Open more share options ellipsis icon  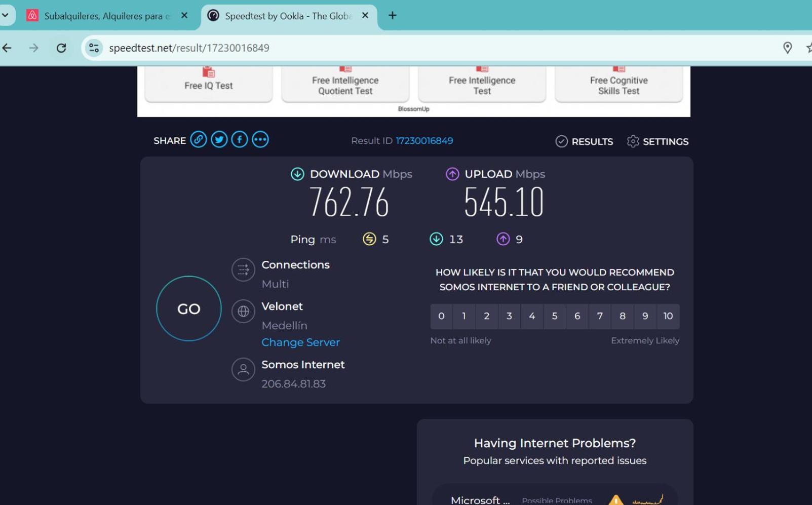click(x=260, y=139)
